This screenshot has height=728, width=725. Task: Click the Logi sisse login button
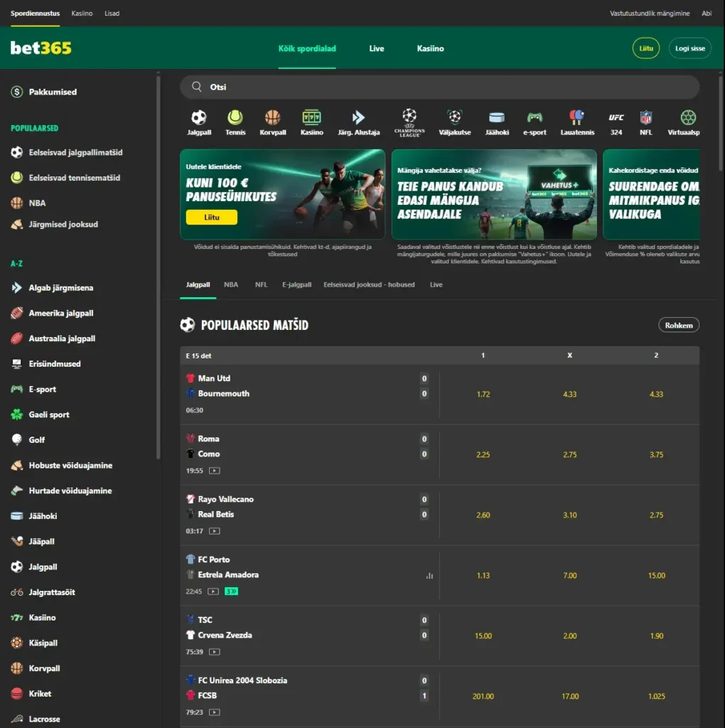pyautogui.click(x=689, y=48)
